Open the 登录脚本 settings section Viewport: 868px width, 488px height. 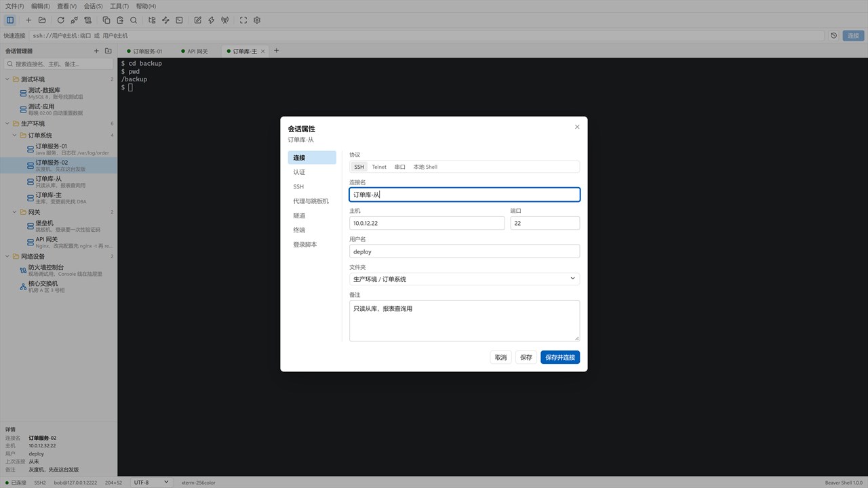[312, 245]
